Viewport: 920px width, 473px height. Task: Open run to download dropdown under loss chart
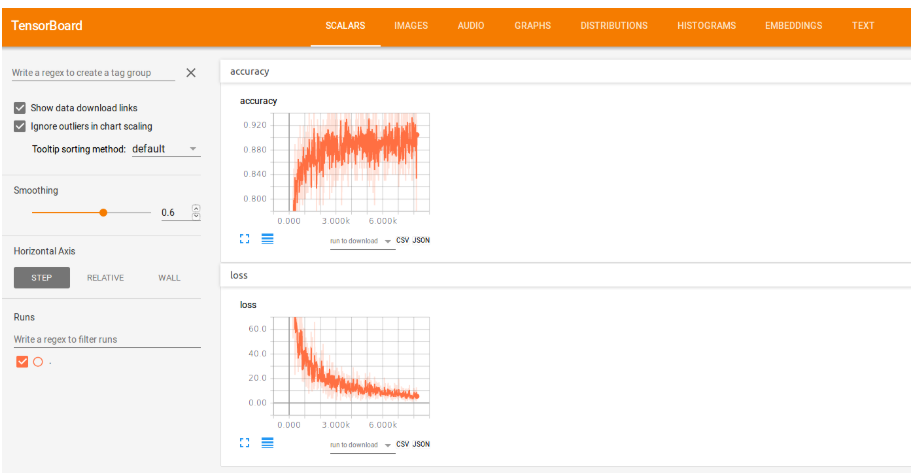pyautogui.click(x=360, y=445)
